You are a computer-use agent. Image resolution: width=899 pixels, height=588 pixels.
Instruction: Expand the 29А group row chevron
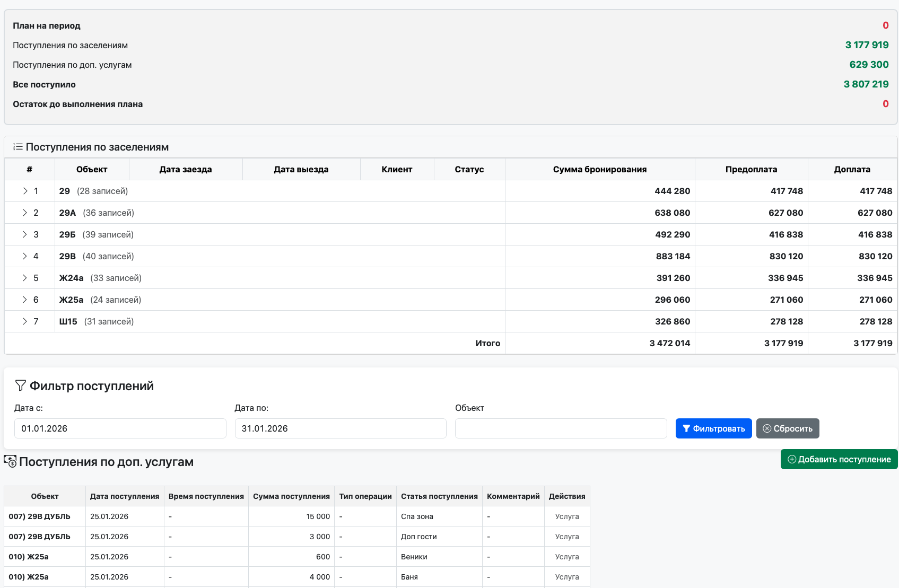25,213
